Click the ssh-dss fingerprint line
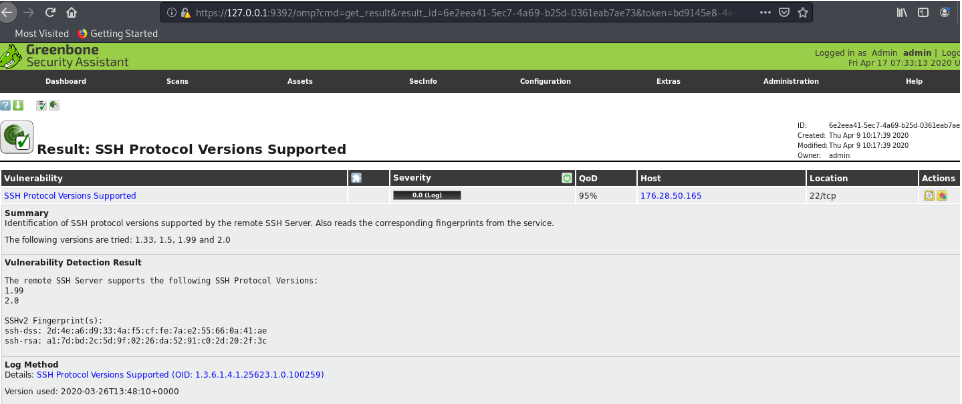 [136, 331]
